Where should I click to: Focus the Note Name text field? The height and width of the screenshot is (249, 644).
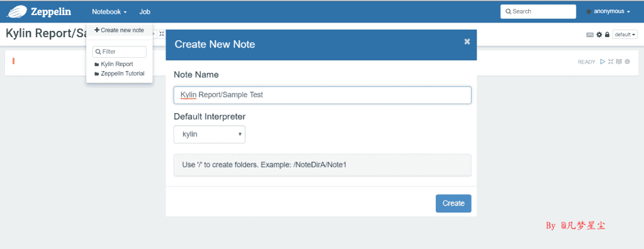323,95
